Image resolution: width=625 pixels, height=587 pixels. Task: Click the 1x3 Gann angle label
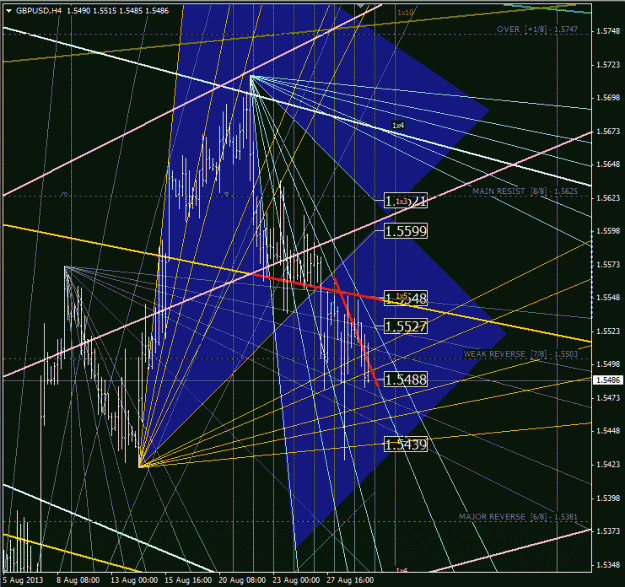coord(402,201)
